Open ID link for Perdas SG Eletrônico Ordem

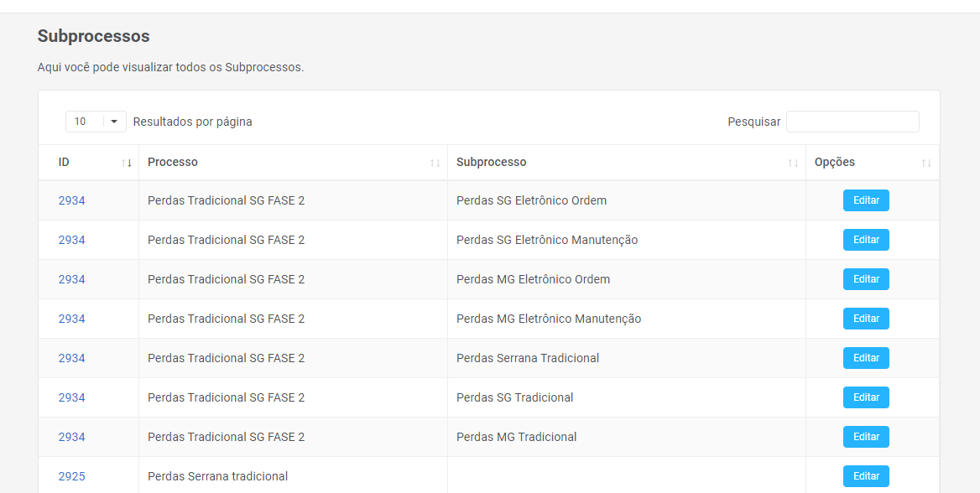72,200
